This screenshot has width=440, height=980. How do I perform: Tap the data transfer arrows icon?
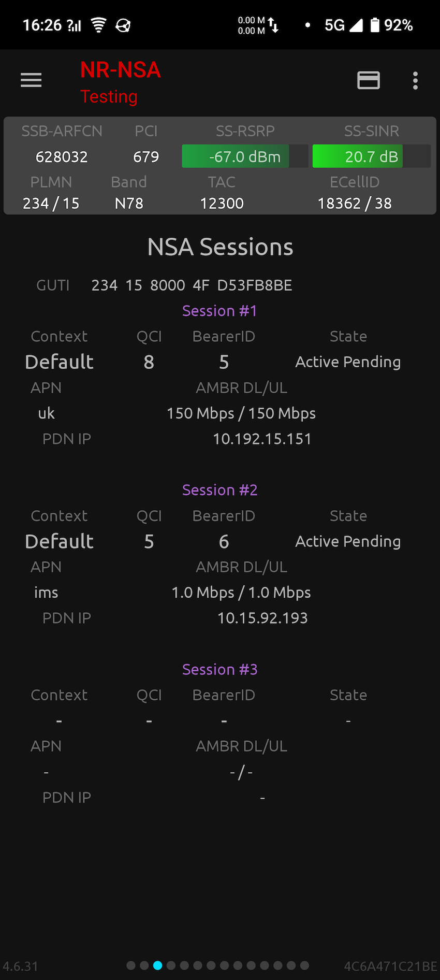click(274, 25)
